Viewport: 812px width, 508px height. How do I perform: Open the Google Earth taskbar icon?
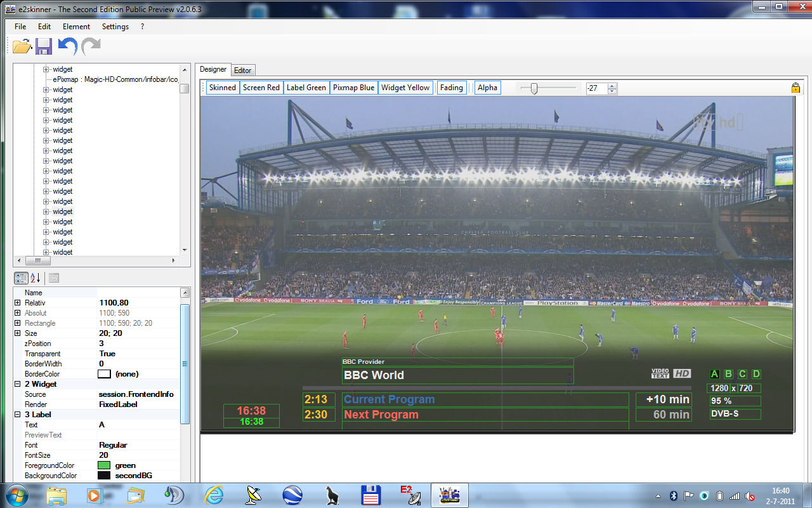[x=292, y=495]
